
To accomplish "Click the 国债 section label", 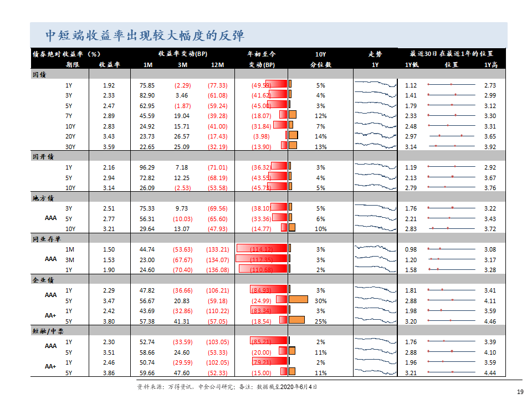I will (x=39, y=75).
